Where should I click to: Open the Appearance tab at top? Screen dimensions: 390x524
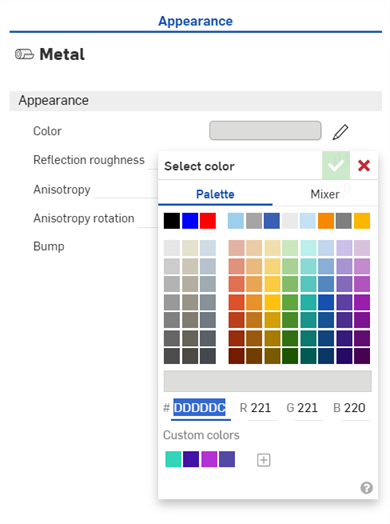(x=196, y=21)
